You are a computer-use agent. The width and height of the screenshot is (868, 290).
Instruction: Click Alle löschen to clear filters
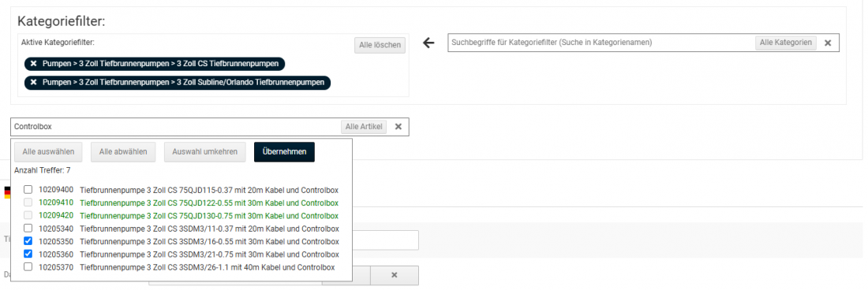tap(380, 45)
